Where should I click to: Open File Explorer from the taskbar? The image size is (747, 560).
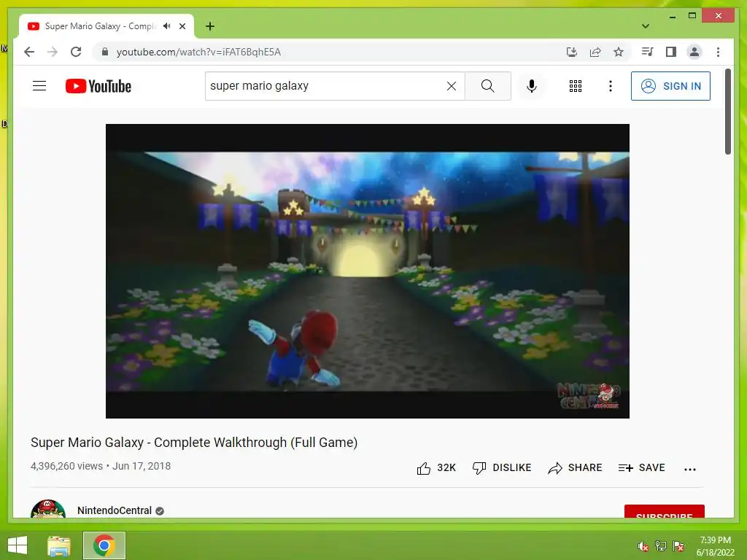pos(58,545)
